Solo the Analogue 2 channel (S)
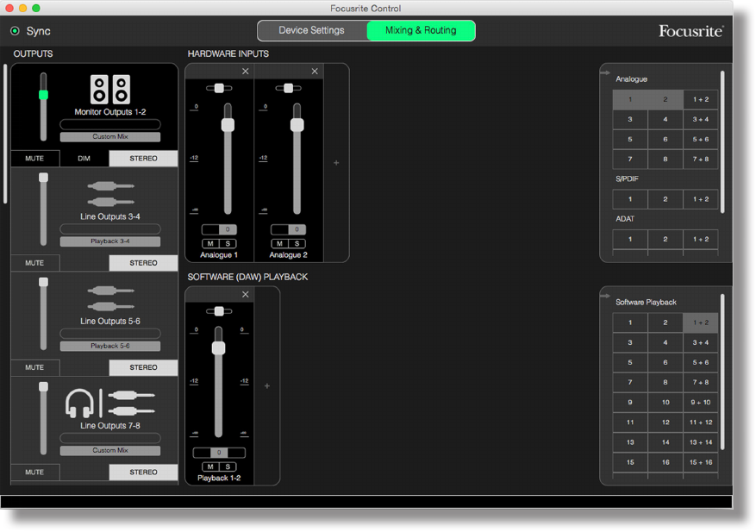This screenshot has height=532, width=756. pos(297,243)
